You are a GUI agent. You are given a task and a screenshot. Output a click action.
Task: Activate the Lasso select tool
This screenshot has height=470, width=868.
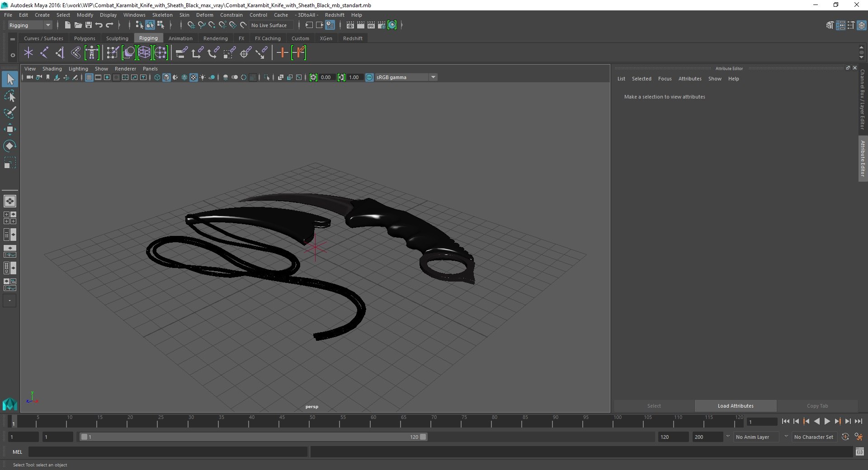point(9,96)
